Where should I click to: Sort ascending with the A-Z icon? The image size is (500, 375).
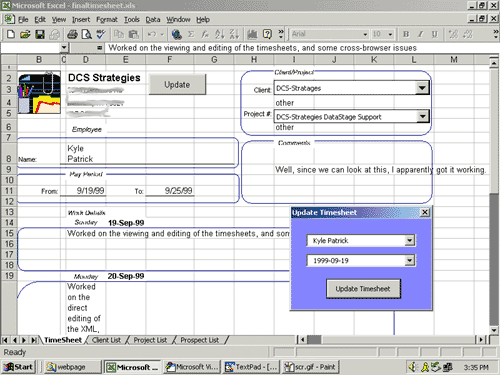click(219, 34)
